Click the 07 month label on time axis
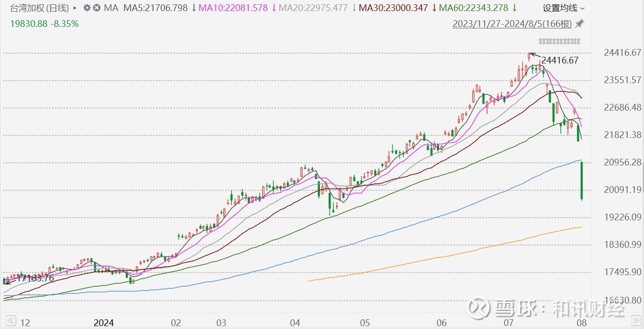This screenshot has height=329, width=644. coord(509,322)
